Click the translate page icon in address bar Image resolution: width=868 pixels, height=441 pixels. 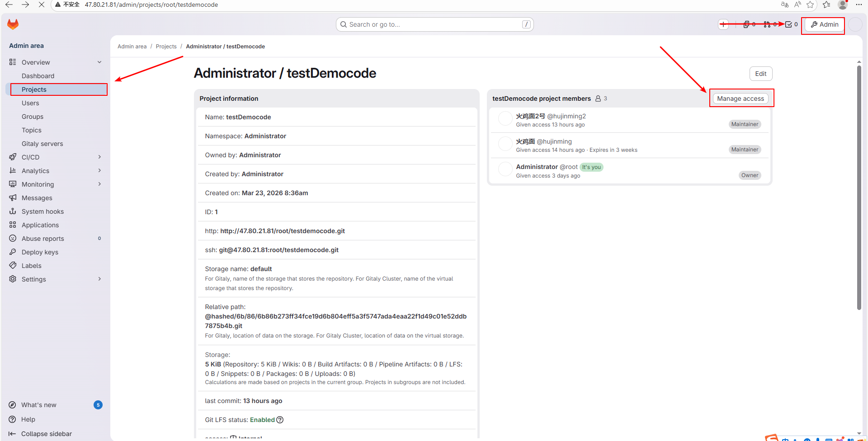(785, 5)
